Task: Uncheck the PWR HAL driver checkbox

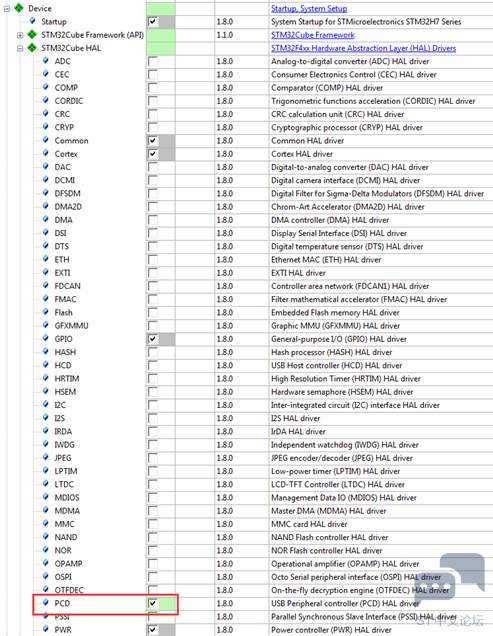Action: click(153, 630)
